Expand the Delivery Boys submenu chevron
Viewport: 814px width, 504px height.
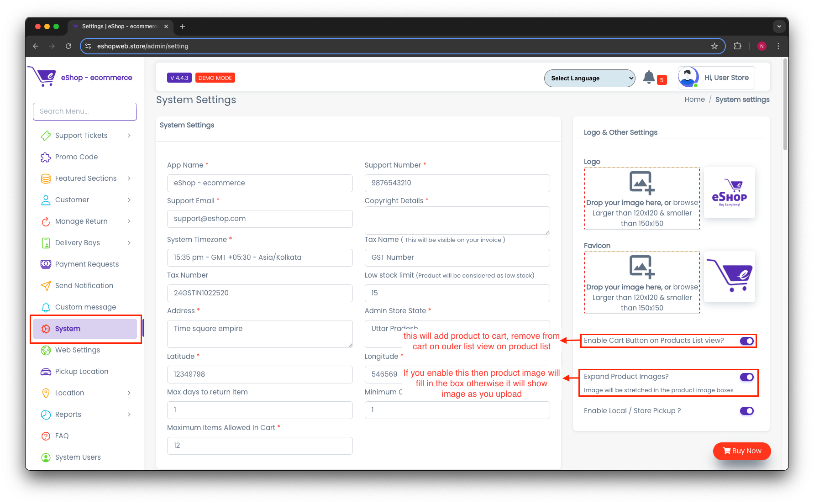[x=129, y=243]
